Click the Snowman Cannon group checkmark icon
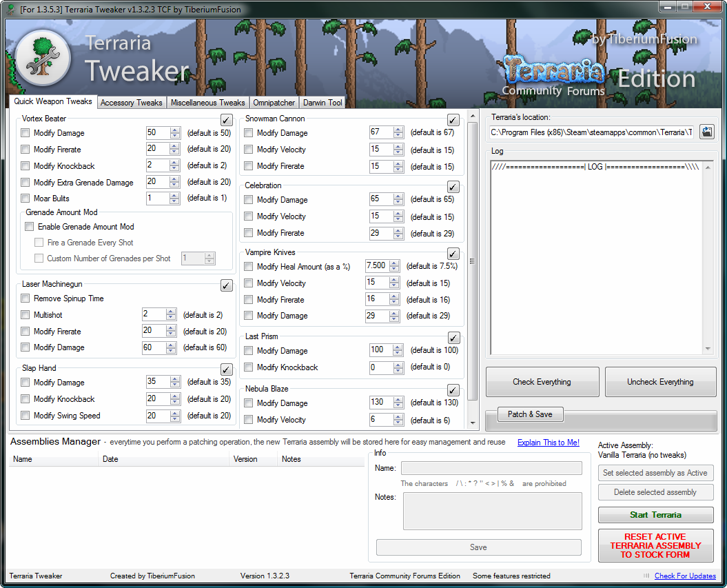This screenshot has width=727, height=588. point(453,120)
